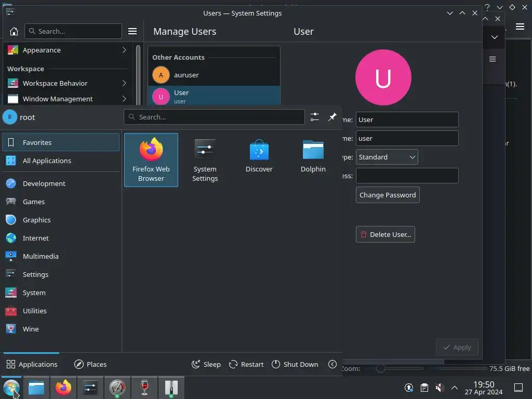Open the System category in launcher
Viewport: 532px width, 399px height.
61,292
